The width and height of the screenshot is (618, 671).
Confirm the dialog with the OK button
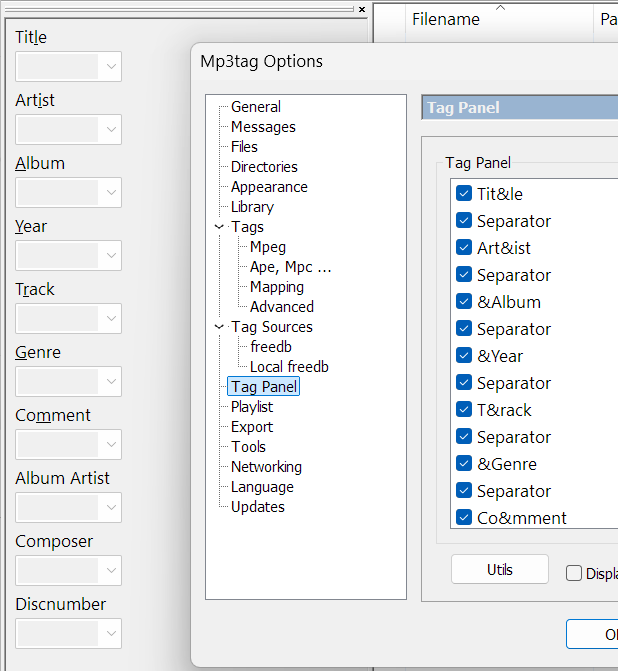click(592, 634)
